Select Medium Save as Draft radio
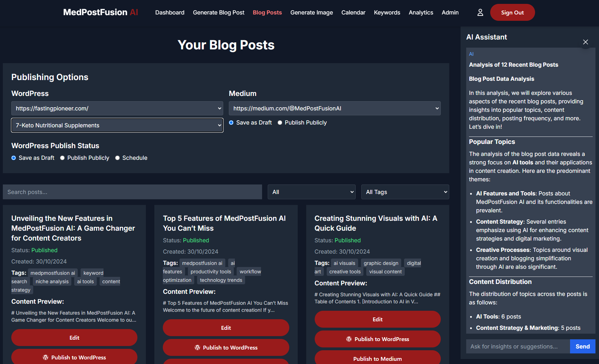 click(x=231, y=123)
